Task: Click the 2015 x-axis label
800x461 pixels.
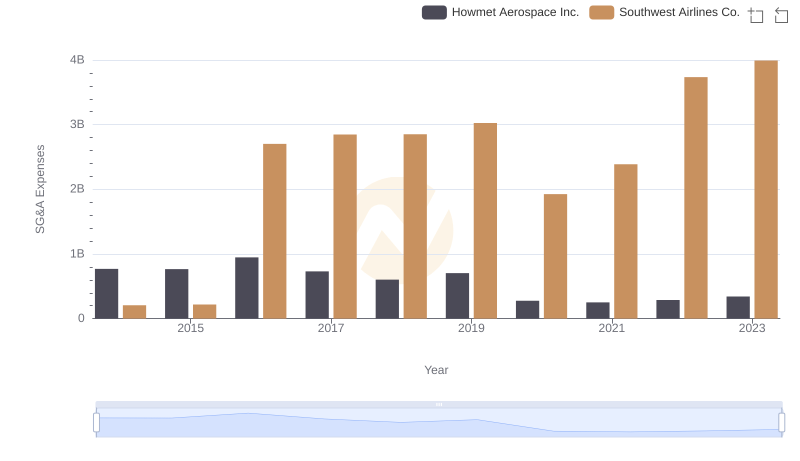Action: tap(190, 328)
